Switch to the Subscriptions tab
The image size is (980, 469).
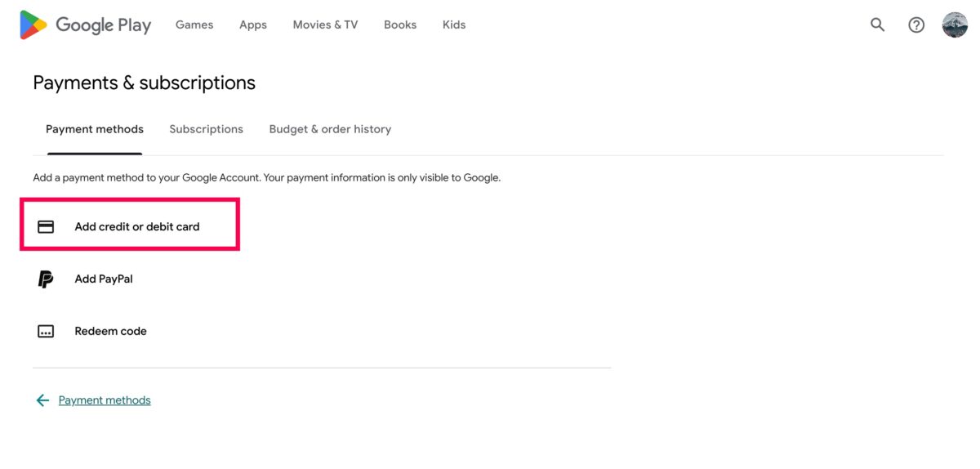point(206,129)
